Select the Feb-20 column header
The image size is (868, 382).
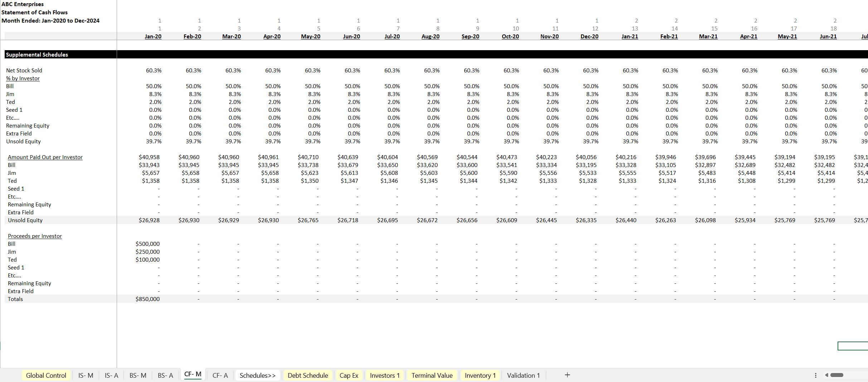(x=192, y=37)
